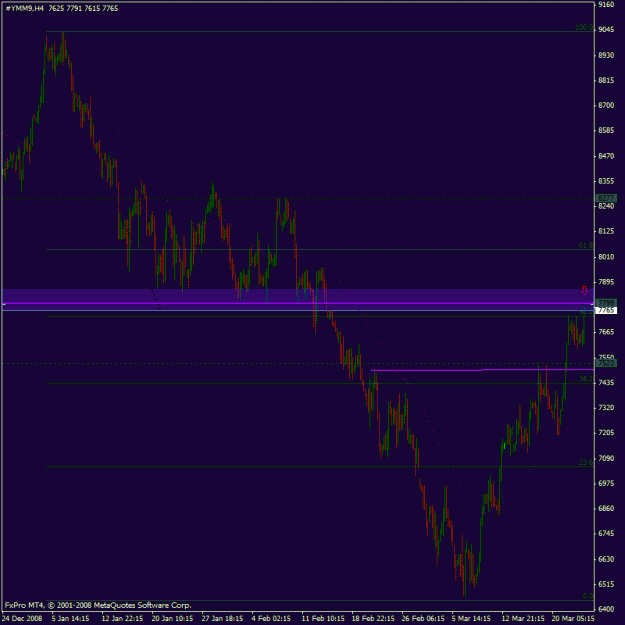
Task: Click the 4 Feb 02:15 date label
Action: click(271, 619)
